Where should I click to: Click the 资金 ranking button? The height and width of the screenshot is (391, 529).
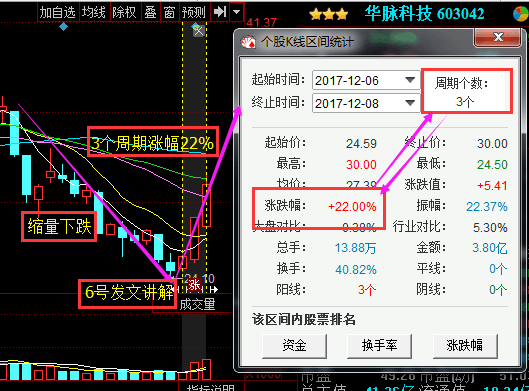294,345
